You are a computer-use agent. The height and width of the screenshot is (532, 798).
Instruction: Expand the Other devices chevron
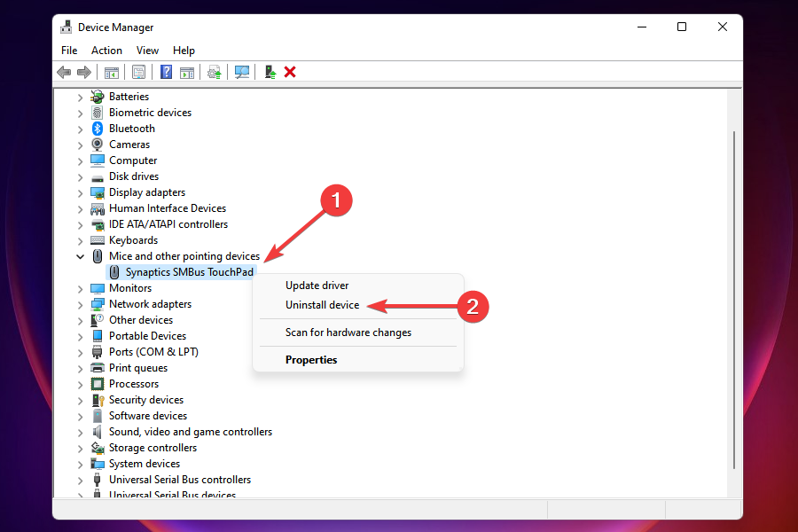tap(81, 321)
